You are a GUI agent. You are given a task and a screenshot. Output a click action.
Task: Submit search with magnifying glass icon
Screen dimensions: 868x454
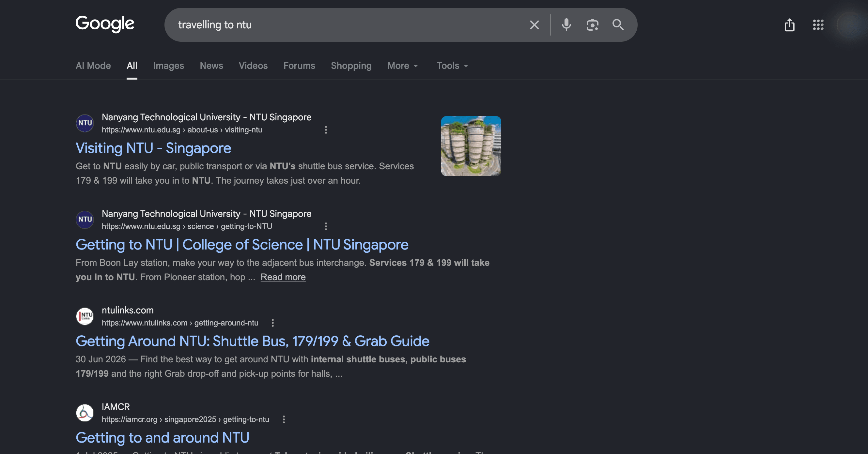618,24
